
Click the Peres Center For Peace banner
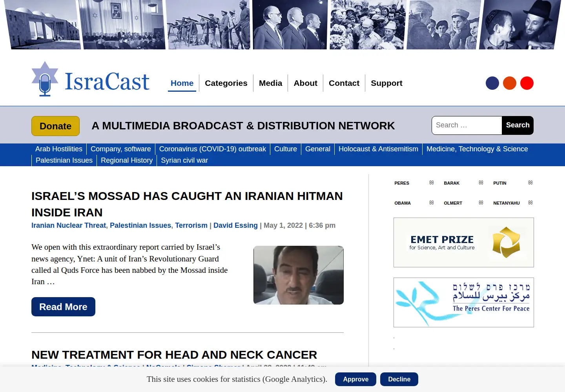[464, 303]
